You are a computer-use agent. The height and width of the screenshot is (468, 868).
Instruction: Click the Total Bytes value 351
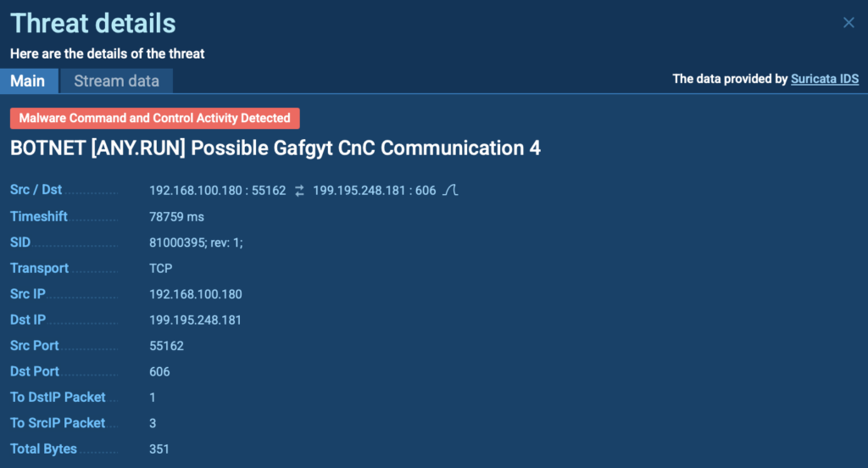point(159,448)
